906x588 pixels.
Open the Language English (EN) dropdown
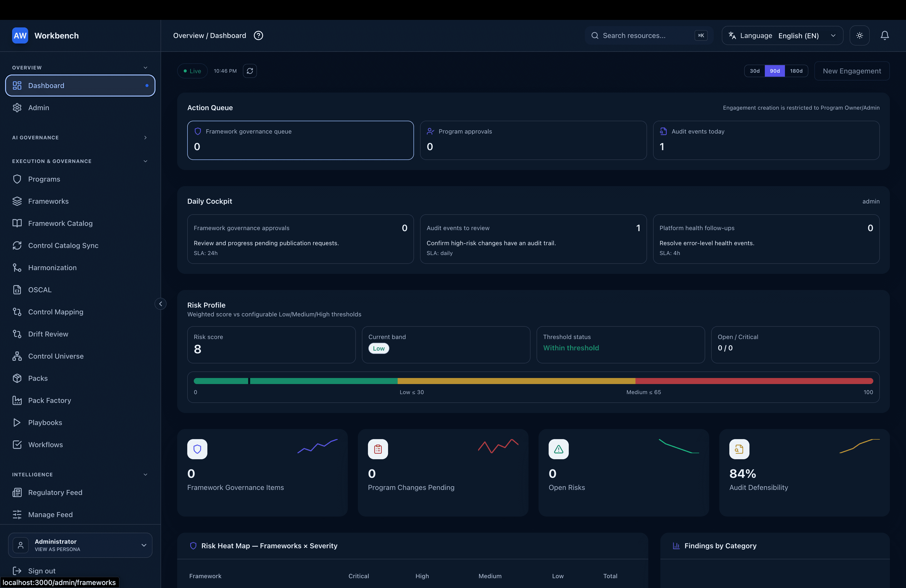[782, 35]
